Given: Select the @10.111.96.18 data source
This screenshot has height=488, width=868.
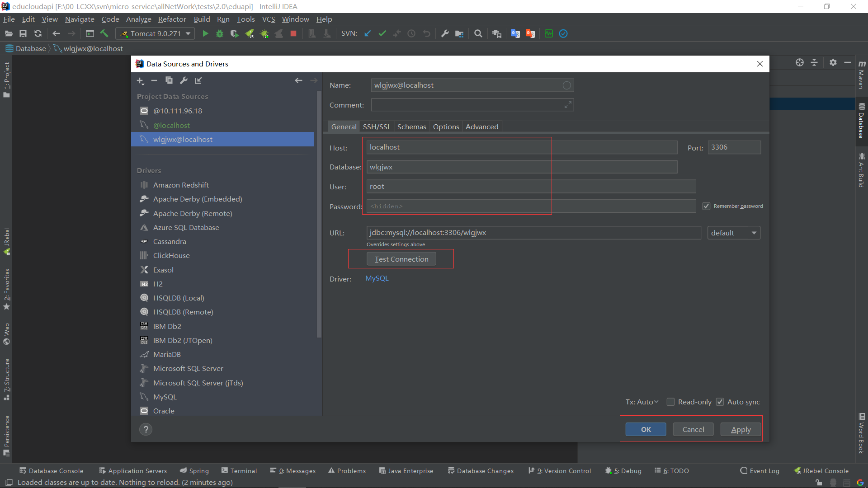Looking at the screenshot, I should 177,111.
